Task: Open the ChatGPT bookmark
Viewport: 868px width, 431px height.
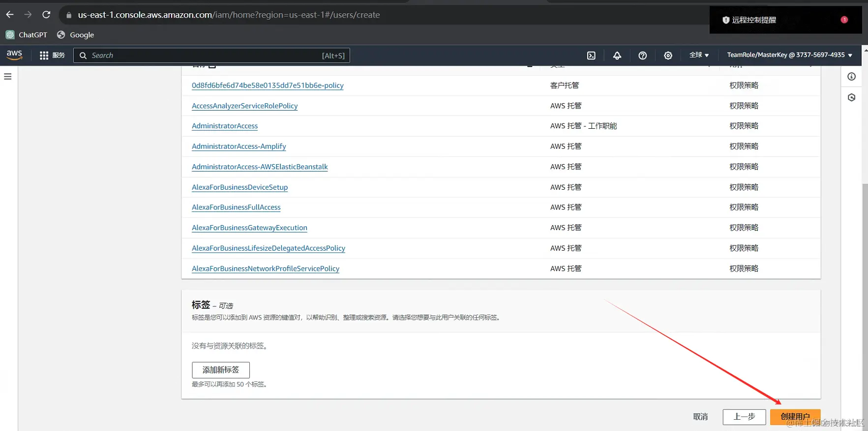Action: click(27, 35)
